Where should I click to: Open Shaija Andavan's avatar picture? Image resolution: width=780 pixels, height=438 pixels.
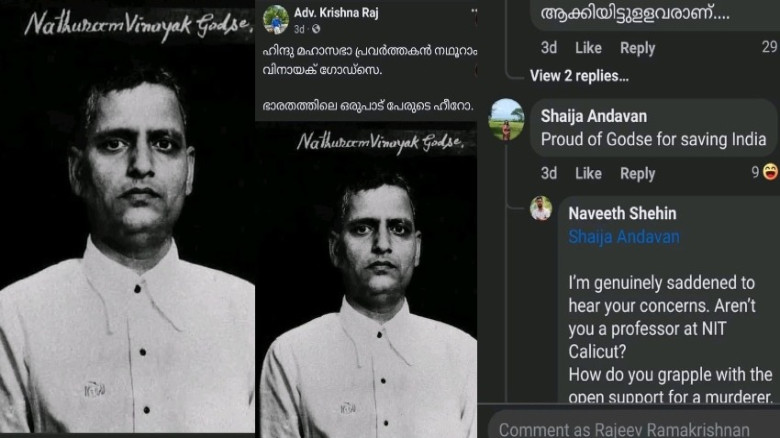506,119
